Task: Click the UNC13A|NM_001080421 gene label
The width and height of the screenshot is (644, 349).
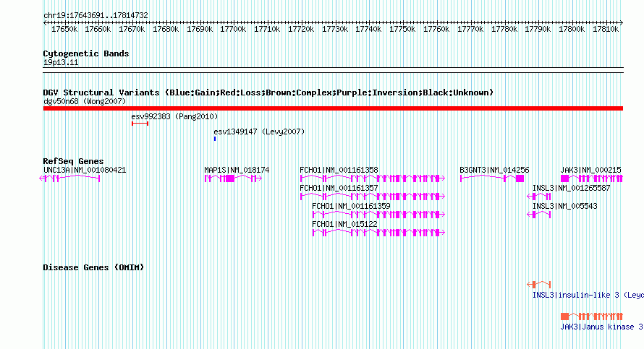Action: (x=85, y=170)
